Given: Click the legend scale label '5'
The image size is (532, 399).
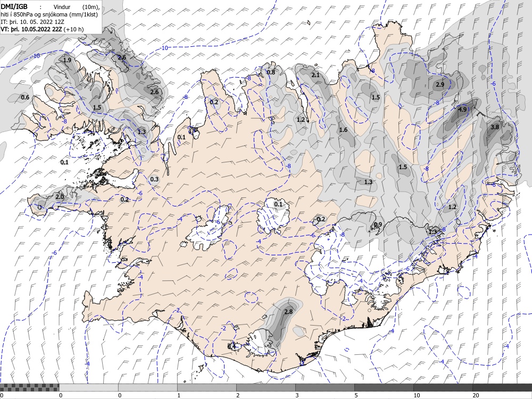Looking at the screenshot, I should click(355, 395).
